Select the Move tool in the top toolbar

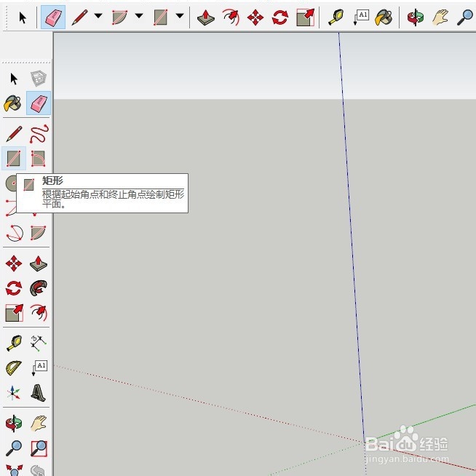click(255, 17)
